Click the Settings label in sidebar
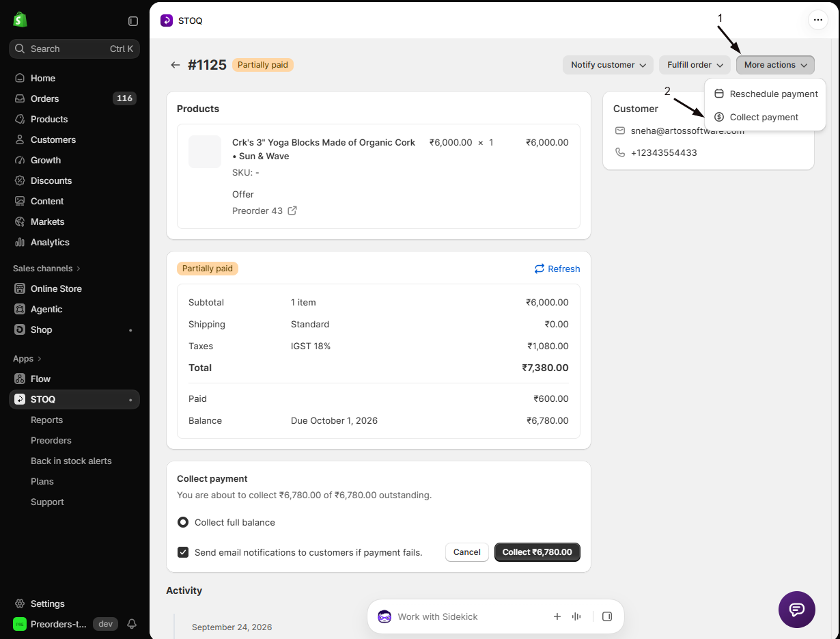The image size is (840, 639). [48, 603]
